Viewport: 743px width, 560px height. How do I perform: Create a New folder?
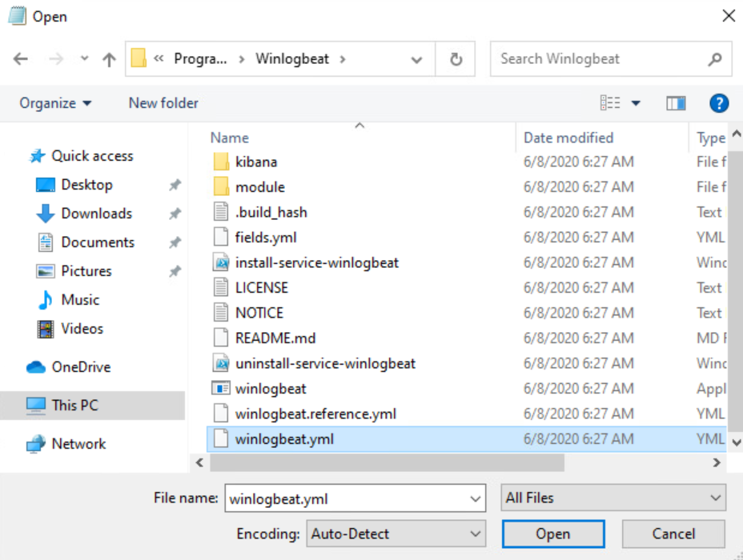click(x=163, y=103)
